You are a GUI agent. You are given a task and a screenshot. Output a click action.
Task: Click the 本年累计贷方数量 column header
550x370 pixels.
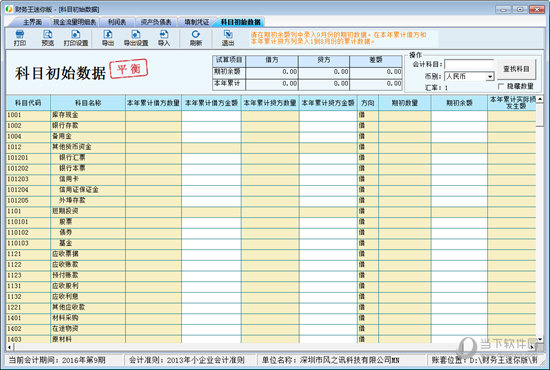coord(270,103)
